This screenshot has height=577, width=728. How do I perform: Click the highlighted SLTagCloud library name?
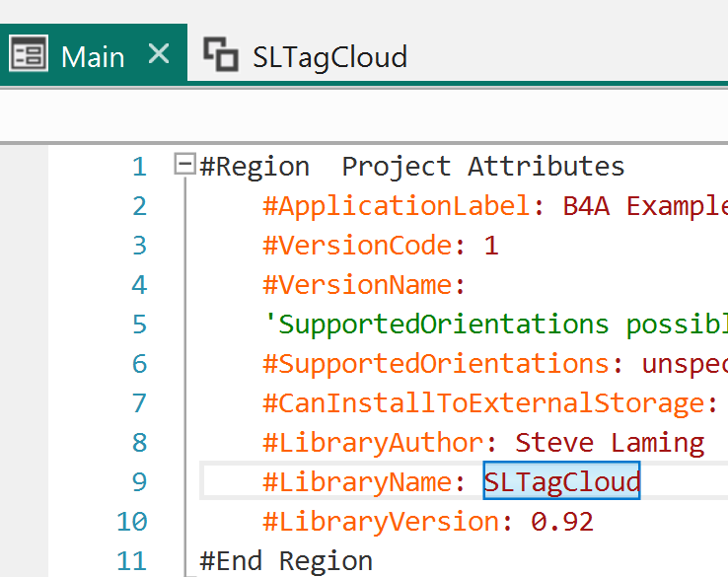click(561, 481)
